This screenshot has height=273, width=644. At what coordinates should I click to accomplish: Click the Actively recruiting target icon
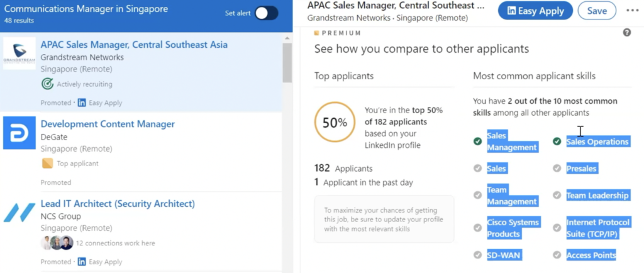48,84
